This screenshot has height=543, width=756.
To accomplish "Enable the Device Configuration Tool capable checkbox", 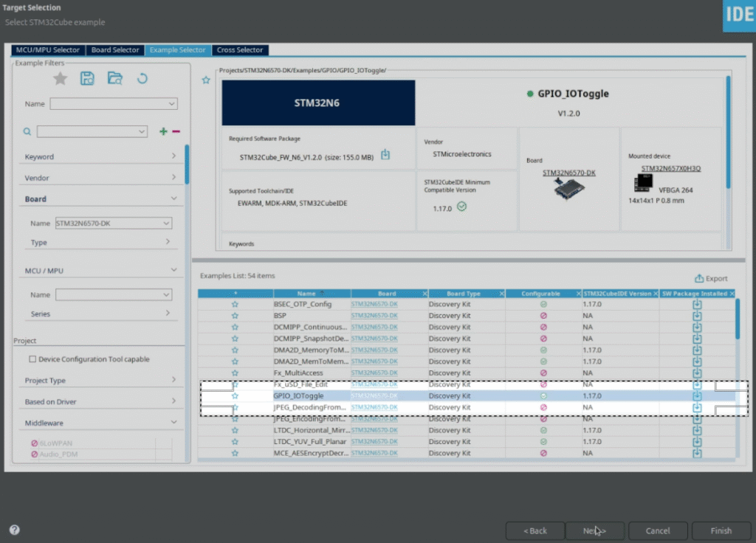I will 32,358.
